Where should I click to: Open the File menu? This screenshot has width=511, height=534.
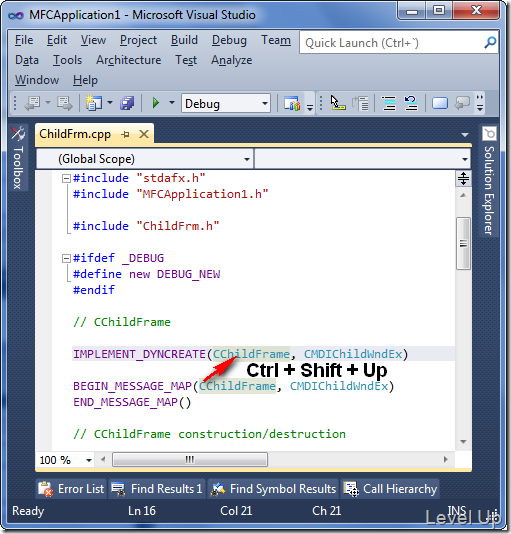[24, 40]
